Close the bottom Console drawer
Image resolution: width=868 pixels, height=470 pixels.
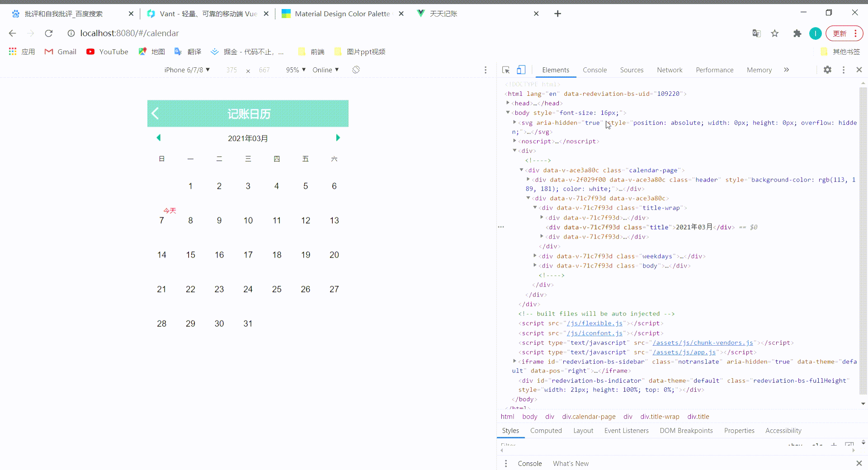click(859, 463)
